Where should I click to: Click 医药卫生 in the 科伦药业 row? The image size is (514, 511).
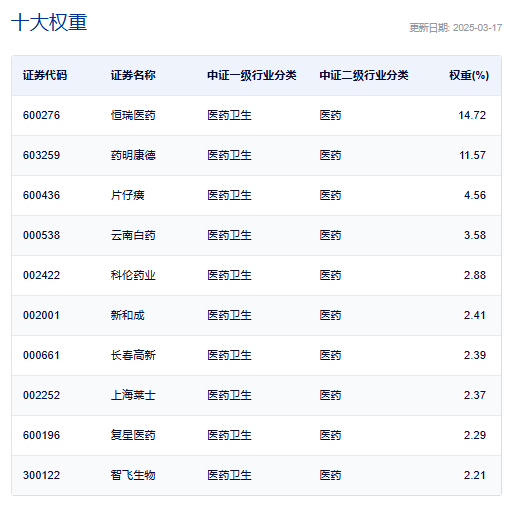[229, 275]
